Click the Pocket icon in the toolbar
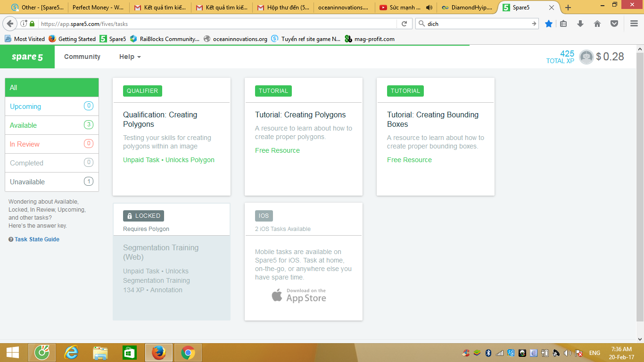This screenshot has width=644, height=362. coord(614,24)
